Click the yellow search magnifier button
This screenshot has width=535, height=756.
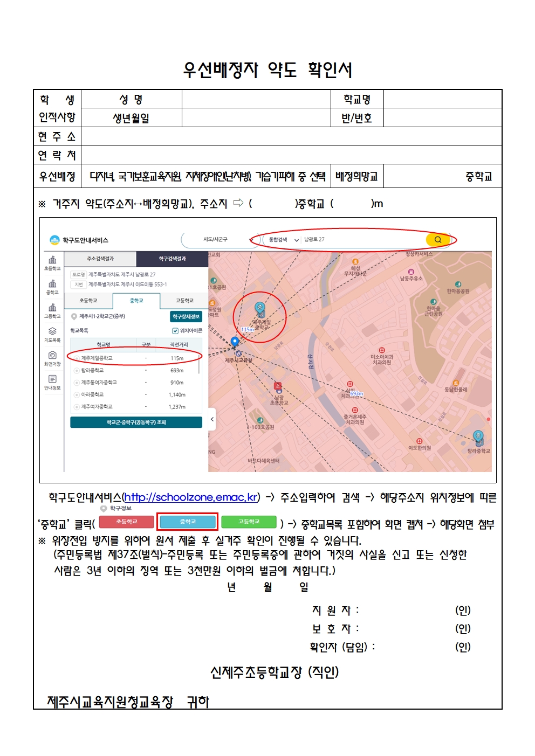click(438, 240)
